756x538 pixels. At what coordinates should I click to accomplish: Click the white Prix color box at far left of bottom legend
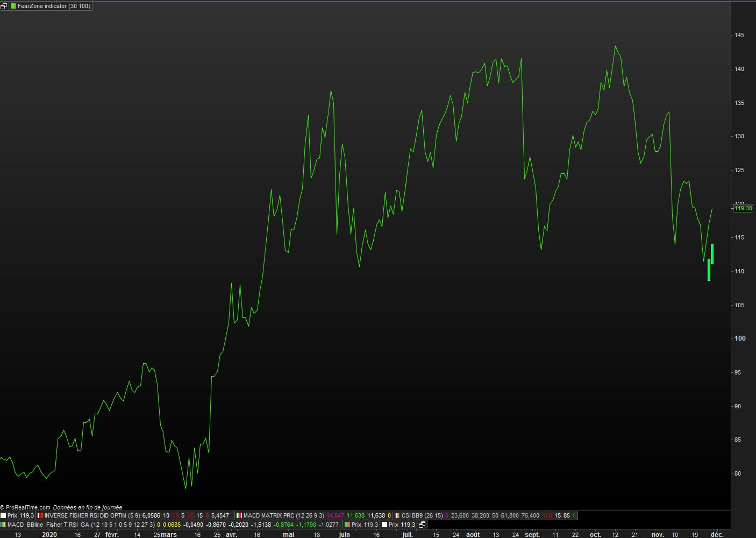[x=3, y=515]
